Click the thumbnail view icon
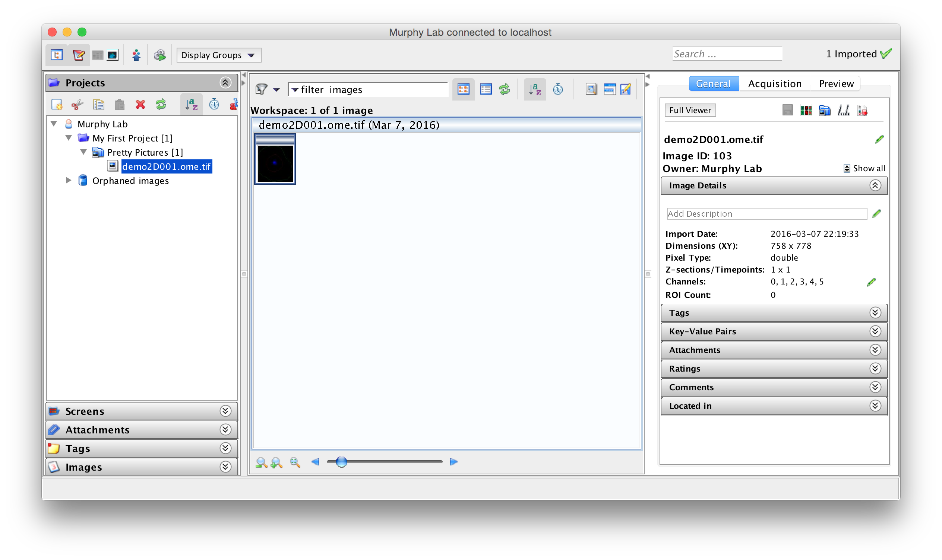 point(464,89)
